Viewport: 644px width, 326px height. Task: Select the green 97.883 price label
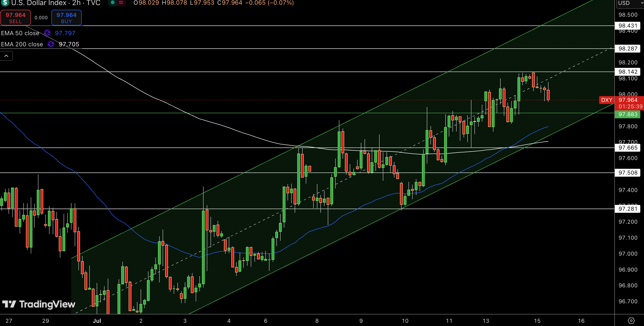coord(628,114)
